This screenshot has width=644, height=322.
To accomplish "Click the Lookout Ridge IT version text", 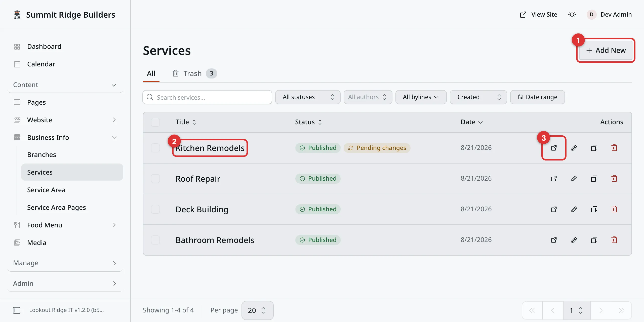I will (x=66, y=310).
